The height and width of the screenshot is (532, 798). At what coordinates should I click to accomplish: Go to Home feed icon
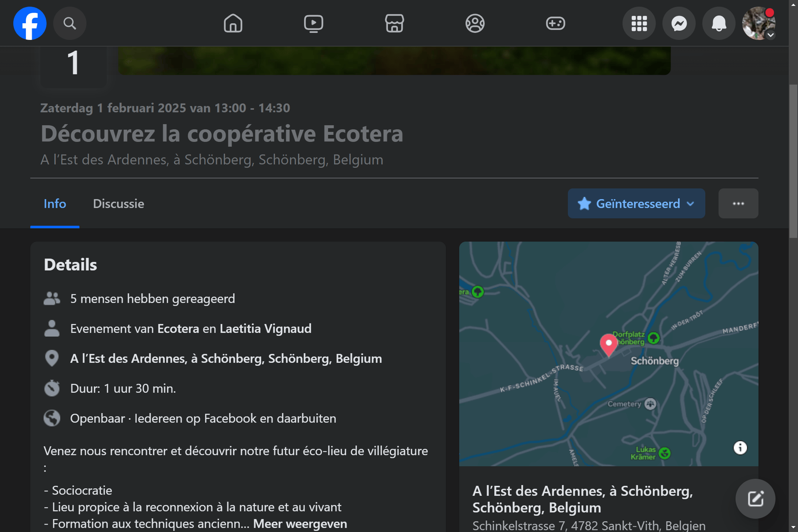click(x=233, y=23)
